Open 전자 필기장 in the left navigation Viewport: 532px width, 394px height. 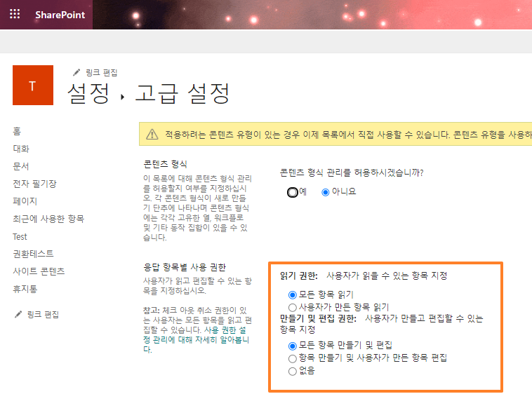click(34, 184)
